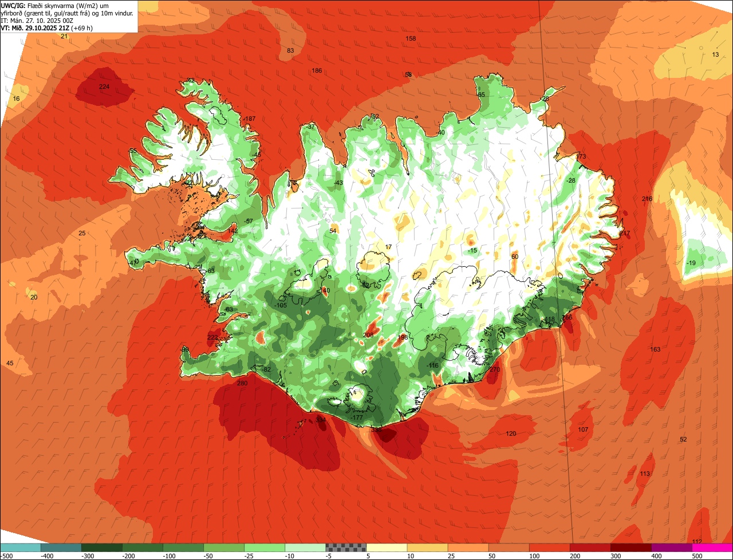Click the map value 107 in the southeast sea
This screenshot has width=733, height=560.
[x=583, y=429]
